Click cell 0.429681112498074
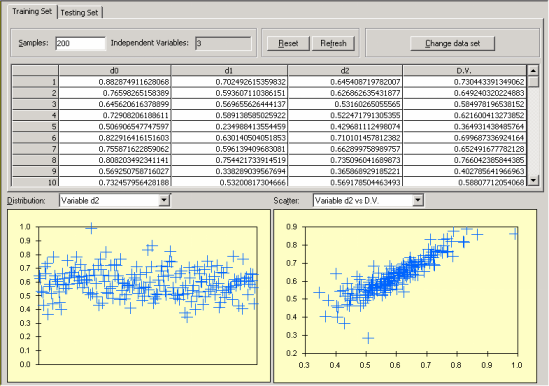549x386 pixels. coord(345,126)
